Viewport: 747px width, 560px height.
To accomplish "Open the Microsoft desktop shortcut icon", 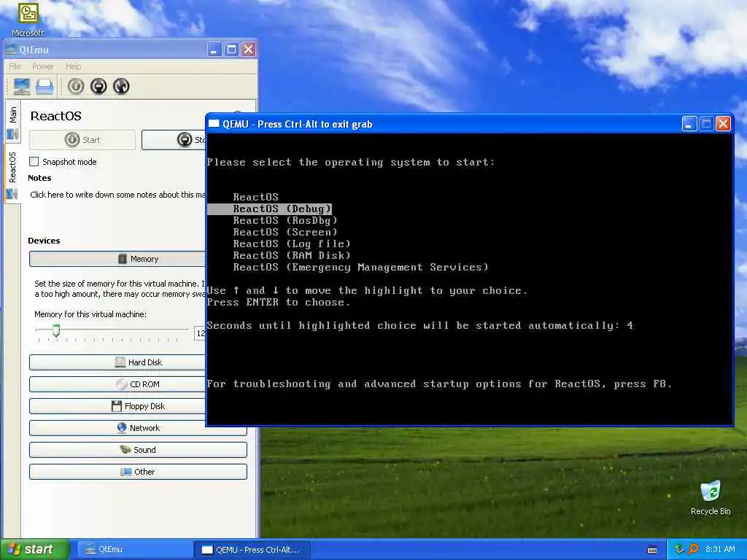I will click(28, 20).
